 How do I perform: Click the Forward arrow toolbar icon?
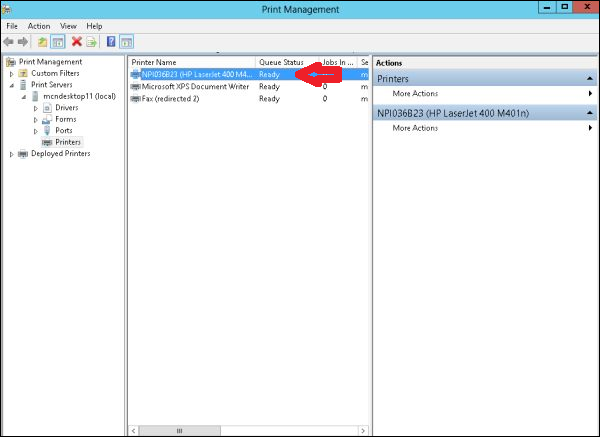click(23, 42)
